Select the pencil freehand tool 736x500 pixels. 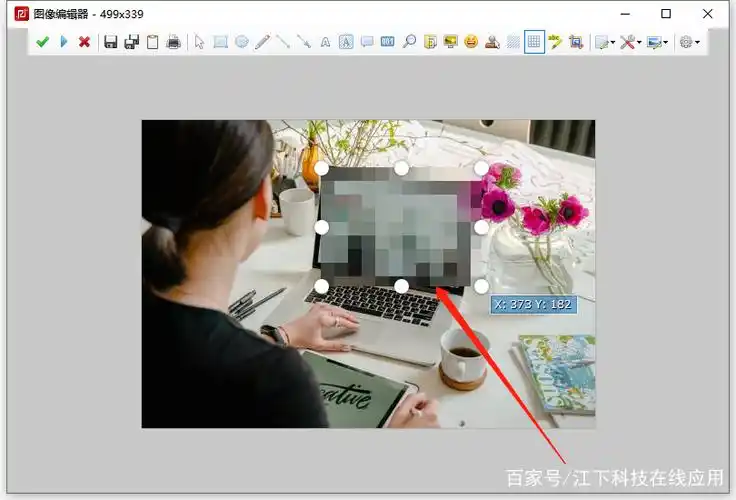pos(262,42)
